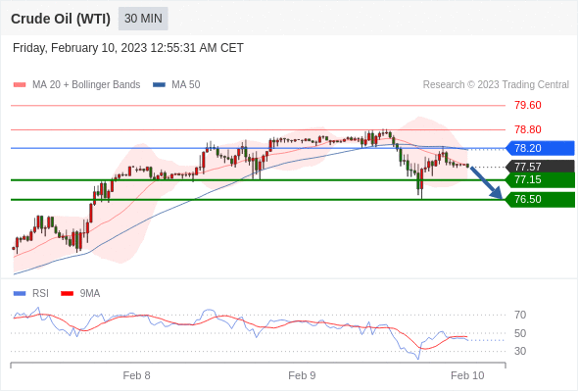Click the Feb 9 date axis label

pos(302,375)
